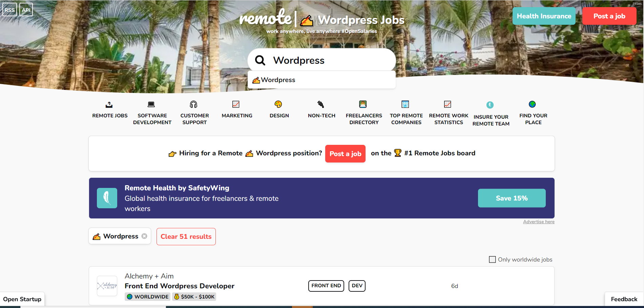The image size is (644, 308).
Task: Open Customer Support category
Action: point(194,119)
